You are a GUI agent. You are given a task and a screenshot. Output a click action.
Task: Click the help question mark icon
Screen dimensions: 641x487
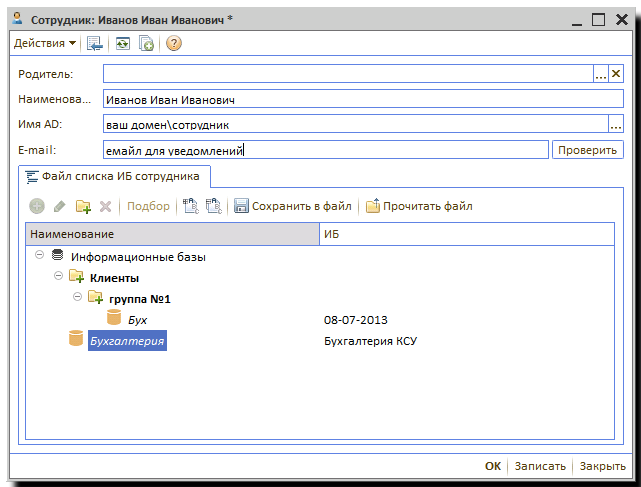tap(174, 43)
